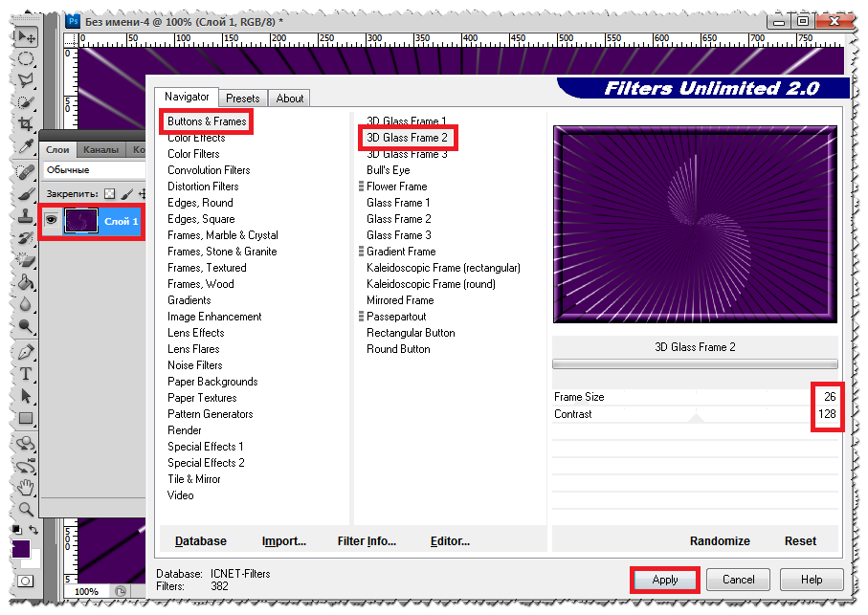This screenshot has width=868, height=615.
Task: Expand the Flower Frame filter entry
Action: [362, 187]
